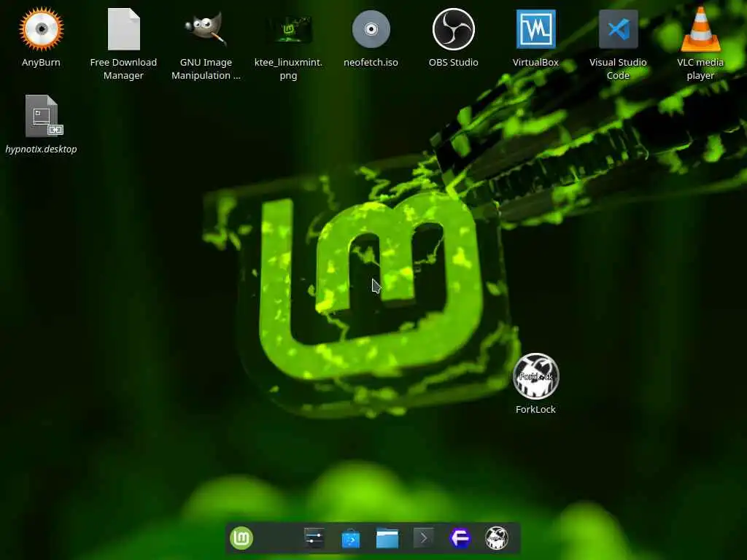
Task: Open system settings sliders icon in dock
Action: point(314,538)
